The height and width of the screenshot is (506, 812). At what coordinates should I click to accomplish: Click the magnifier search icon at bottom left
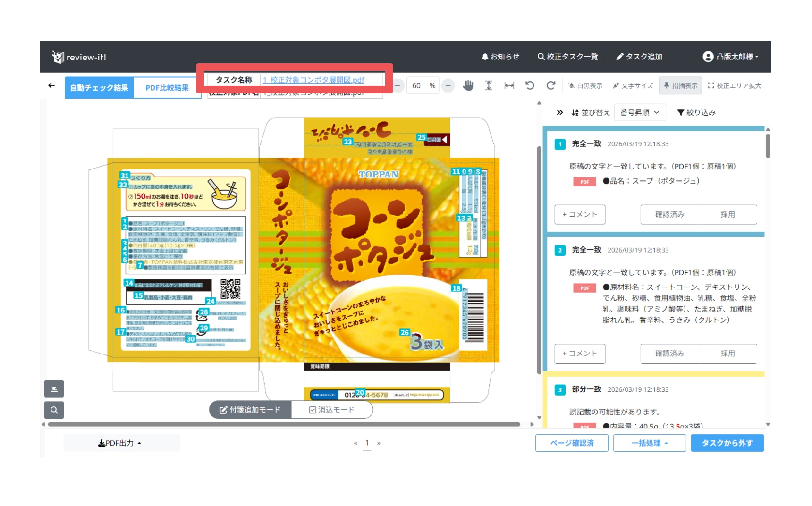[54, 410]
